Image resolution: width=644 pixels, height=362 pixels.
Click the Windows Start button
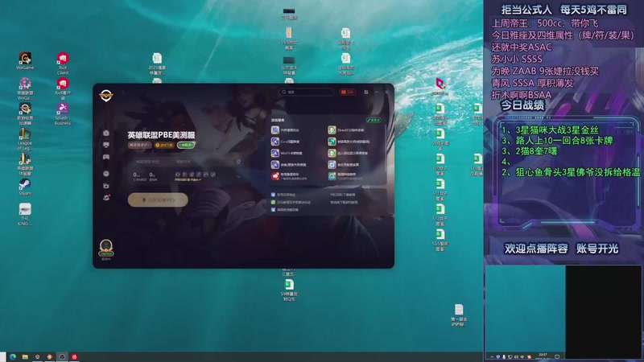point(3,356)
